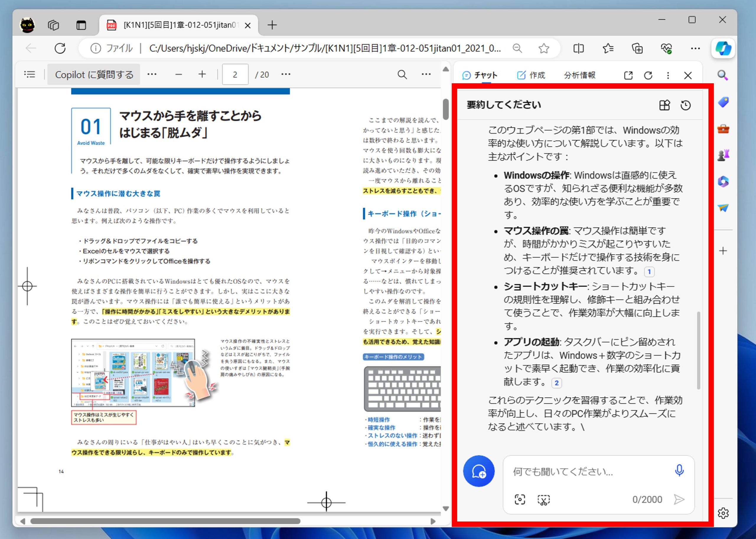
Task: Add this page to favorites with the star
Action: point(544,49)
